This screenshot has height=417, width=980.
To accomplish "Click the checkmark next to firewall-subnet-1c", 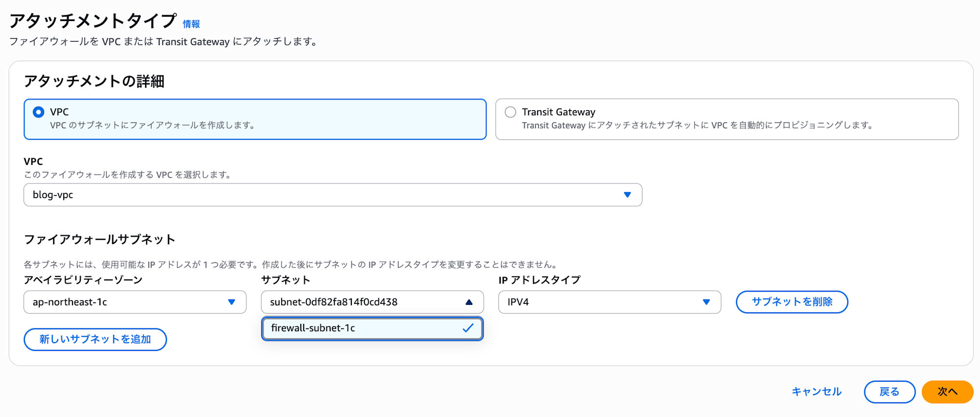I will 468,328.
